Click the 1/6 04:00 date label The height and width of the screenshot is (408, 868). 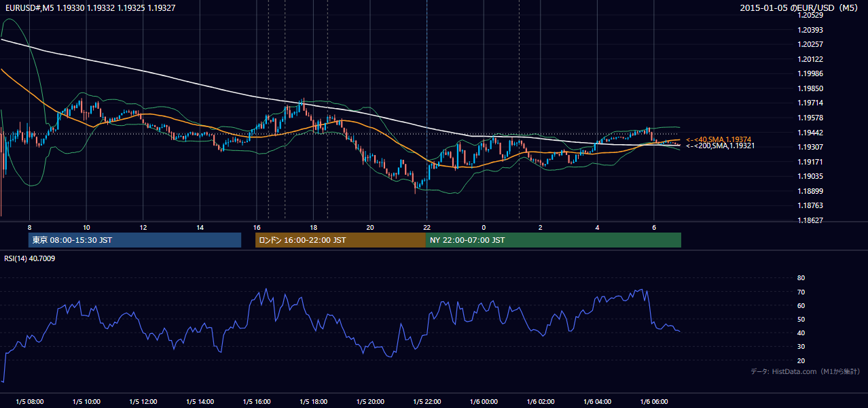(x=598, y=401)
